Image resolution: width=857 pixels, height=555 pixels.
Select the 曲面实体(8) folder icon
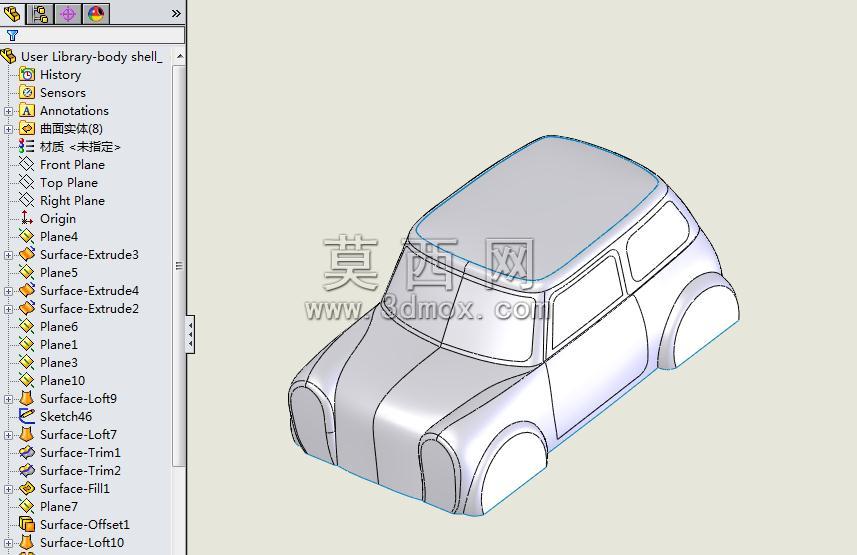click(x=27, y=128)
